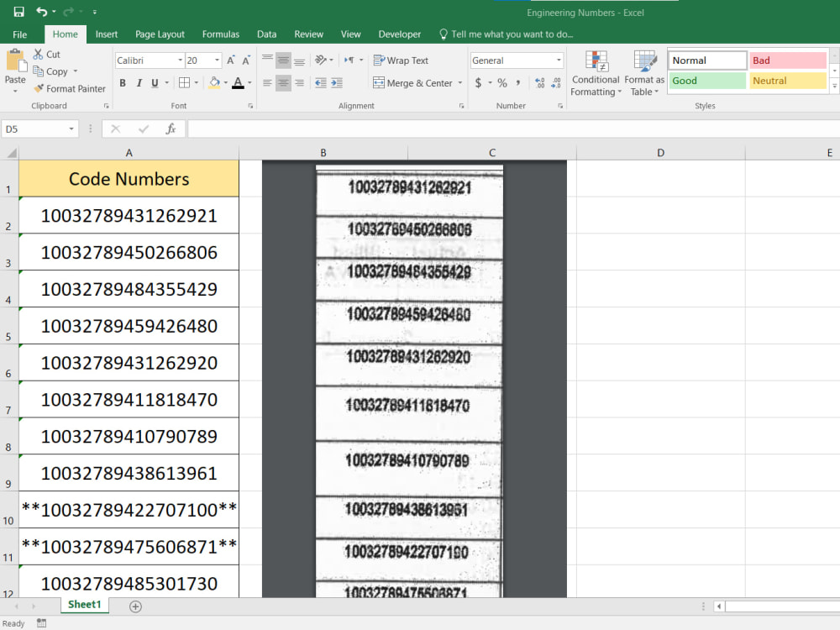Click the Format Painter button
The height and width of the screenshot is (630, 840).
70,88
